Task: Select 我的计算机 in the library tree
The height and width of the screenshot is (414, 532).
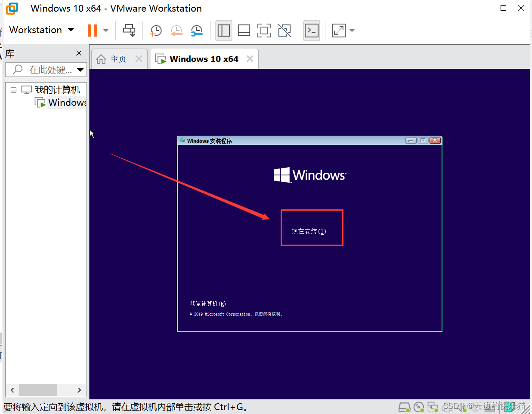Action: pos(57,90)
